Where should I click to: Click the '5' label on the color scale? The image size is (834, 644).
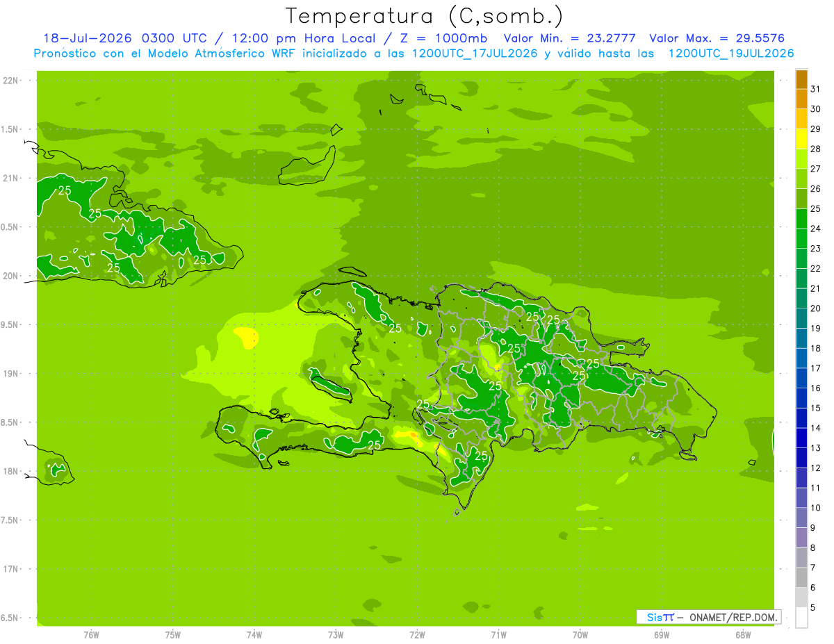pos(812,608)
